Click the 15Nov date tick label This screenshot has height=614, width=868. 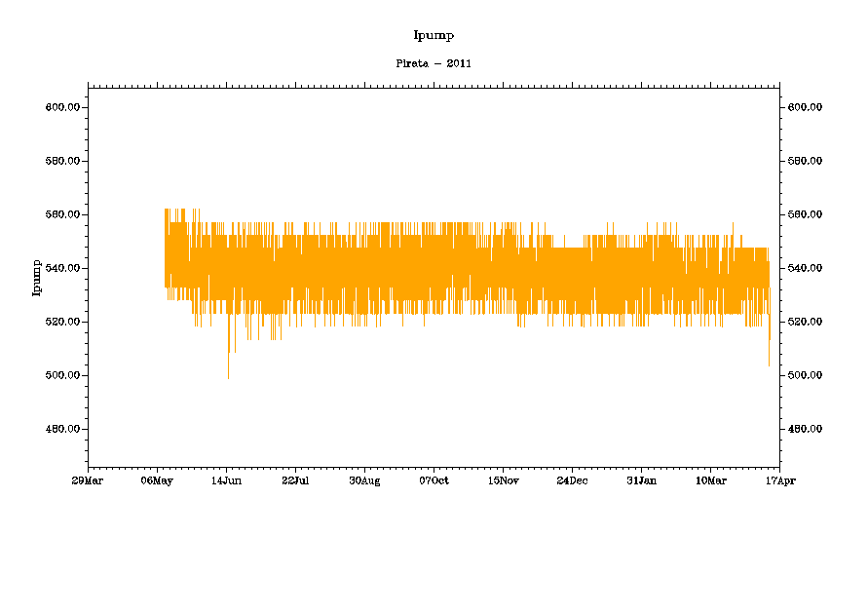coord(503,480)
